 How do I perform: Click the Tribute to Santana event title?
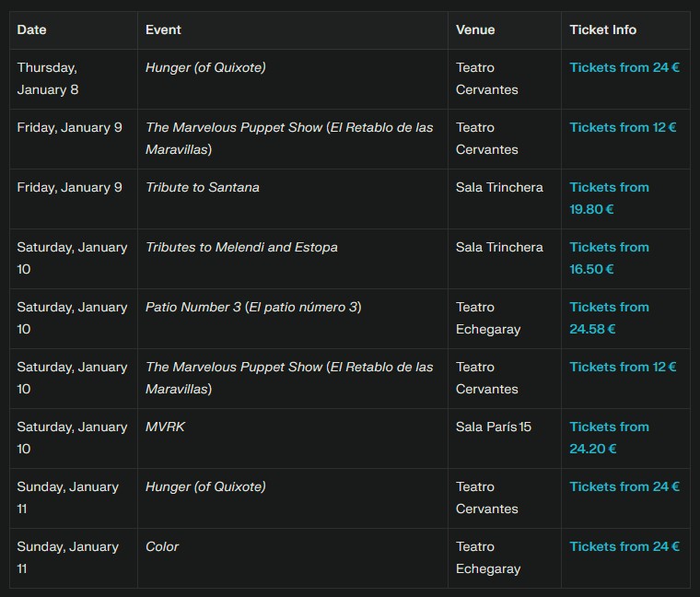[203, 187]
